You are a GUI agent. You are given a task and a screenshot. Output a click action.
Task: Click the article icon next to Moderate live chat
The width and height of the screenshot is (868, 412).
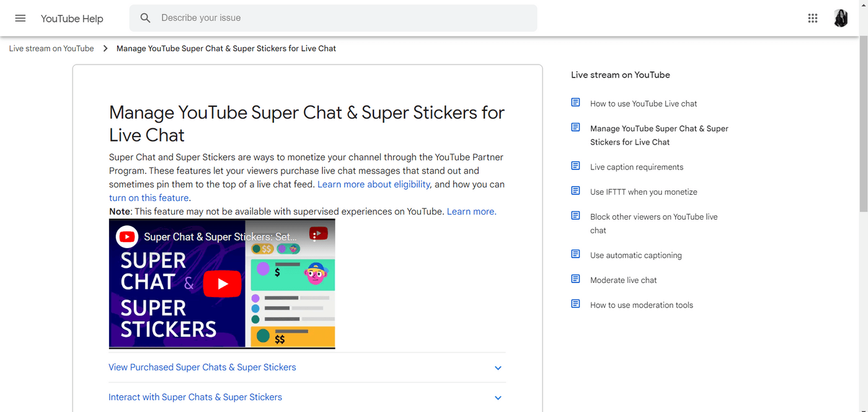pyautogui.click(x=575, y=279)
